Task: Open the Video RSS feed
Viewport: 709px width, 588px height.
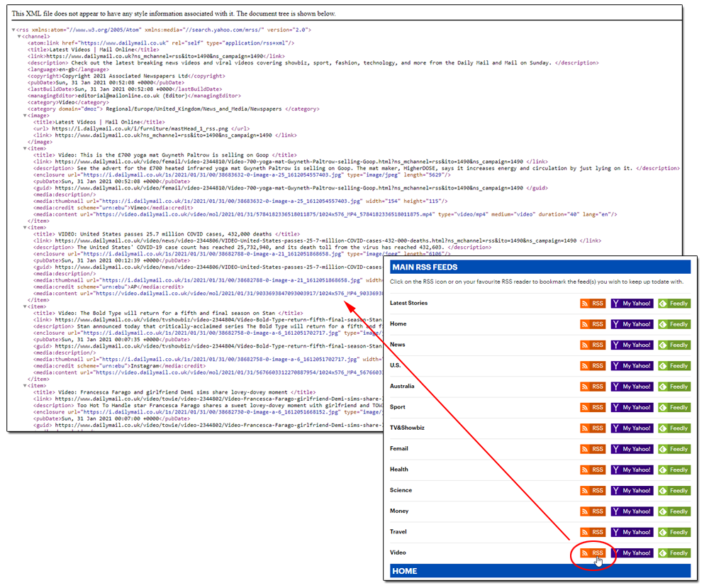Action: (592, 553)
